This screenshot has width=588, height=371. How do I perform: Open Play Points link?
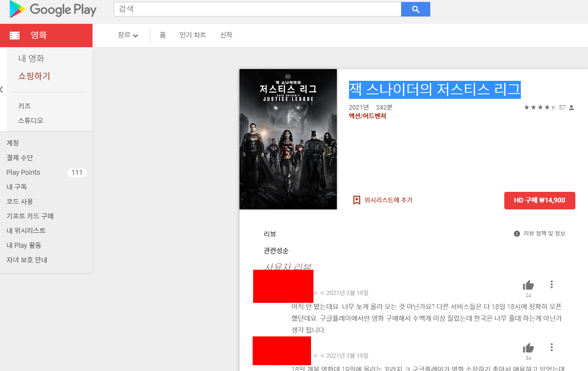23,172
